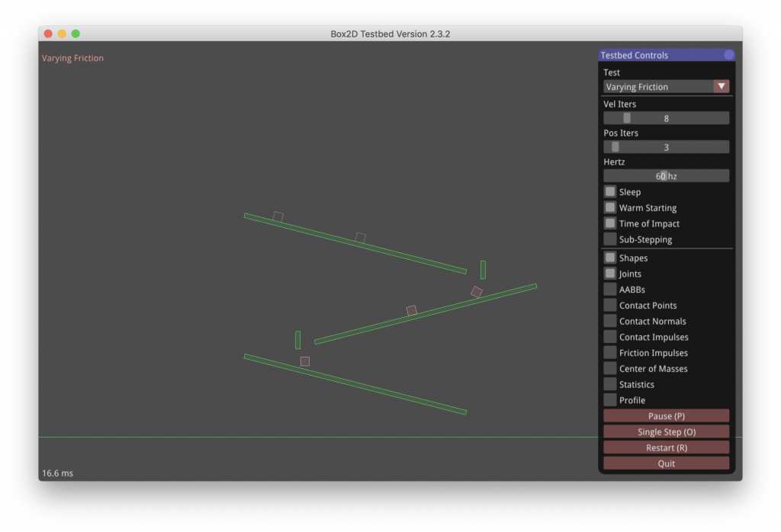781x532 pixels.
Task: Enable the AABBs checkbox
Action: 610,290
